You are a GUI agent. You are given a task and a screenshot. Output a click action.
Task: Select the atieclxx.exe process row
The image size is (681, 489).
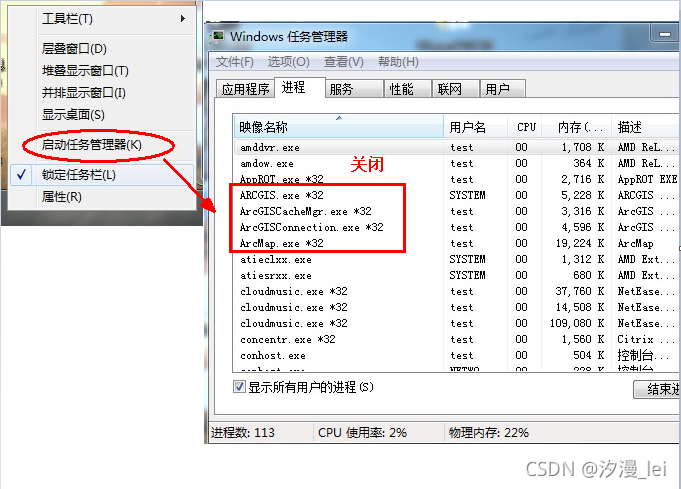click(x=456, y=259)
